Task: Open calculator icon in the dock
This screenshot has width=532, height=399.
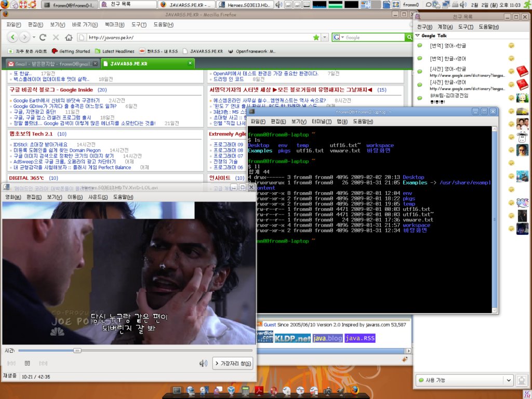Action: 245,391
